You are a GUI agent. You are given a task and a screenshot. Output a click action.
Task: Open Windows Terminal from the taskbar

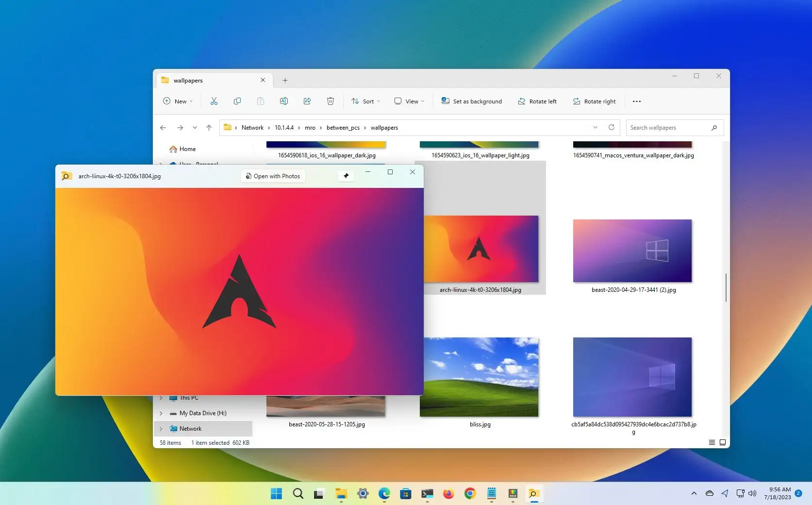coord(427,493)
